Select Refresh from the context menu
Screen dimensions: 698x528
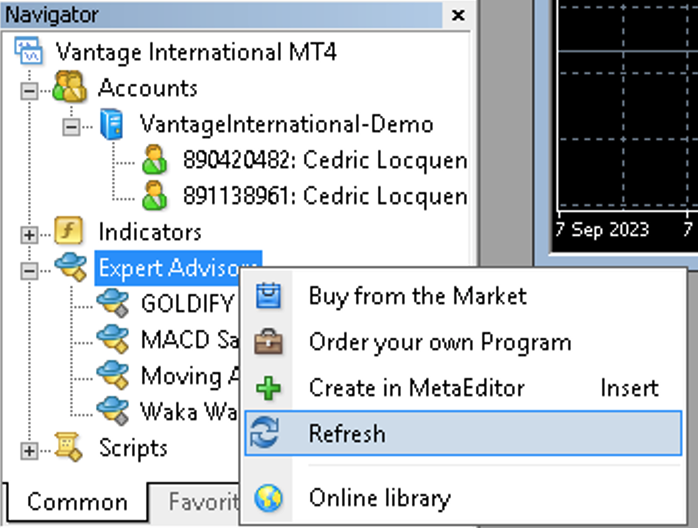[463, 433]
